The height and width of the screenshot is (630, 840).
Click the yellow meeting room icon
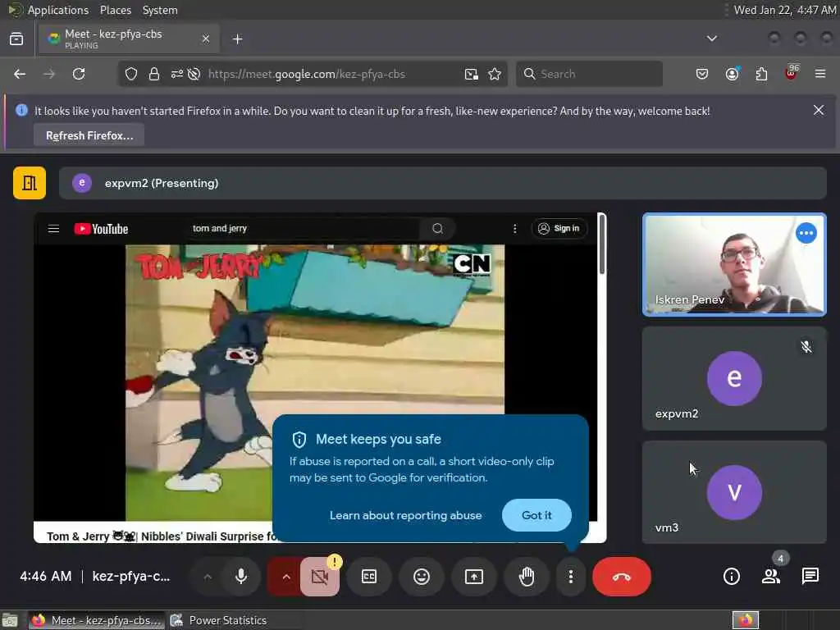coord(30,183)
